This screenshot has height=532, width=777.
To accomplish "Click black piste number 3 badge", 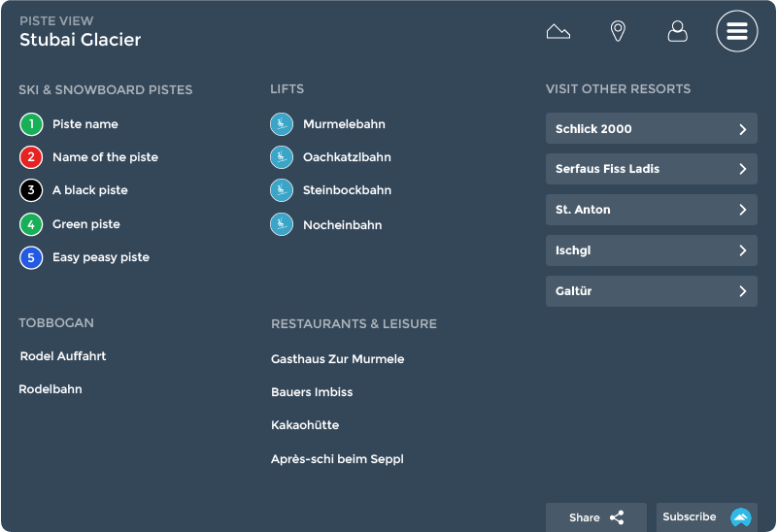I will click(x=31, y=190).
